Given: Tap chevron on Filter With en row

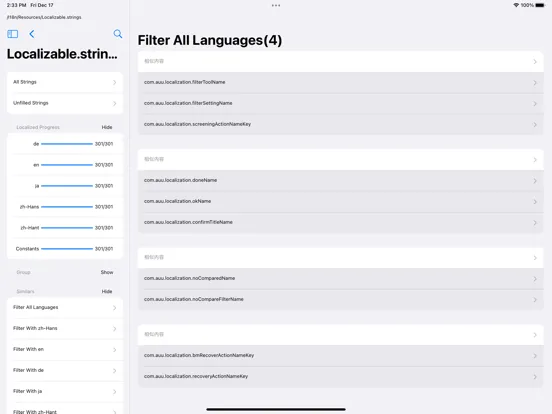Looking at the screenshot, I should (114, 350).
